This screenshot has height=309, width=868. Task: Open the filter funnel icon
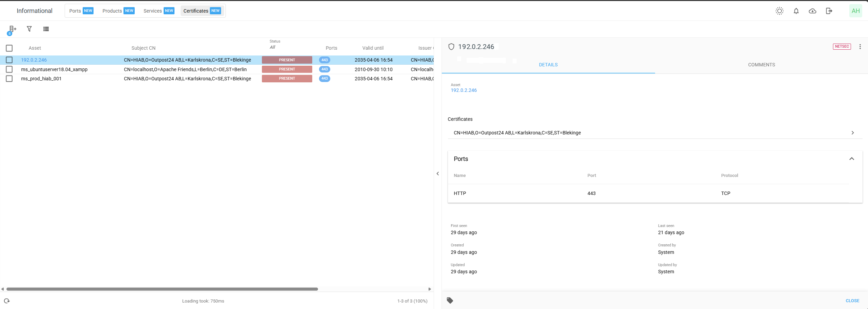coord(29,29)
